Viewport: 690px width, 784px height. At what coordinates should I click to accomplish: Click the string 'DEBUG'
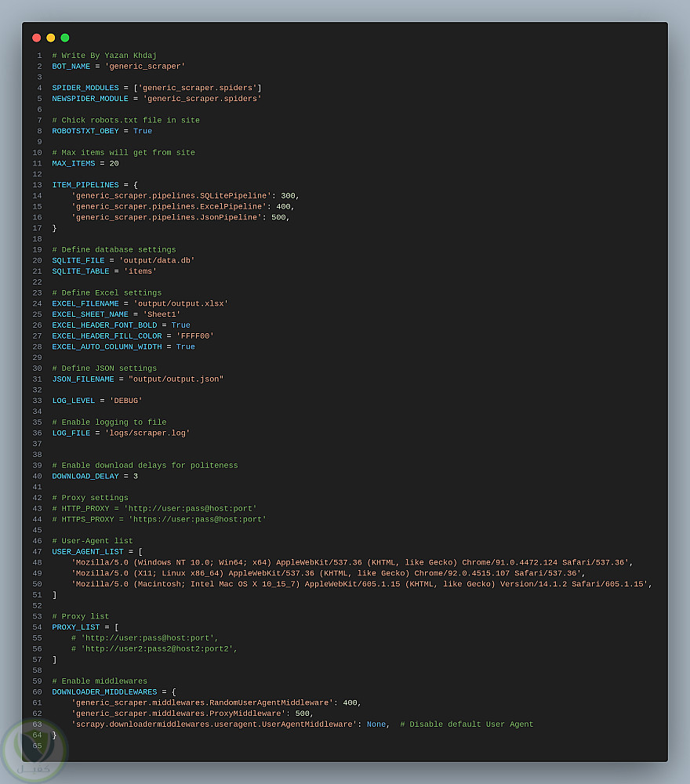(126, 401)
